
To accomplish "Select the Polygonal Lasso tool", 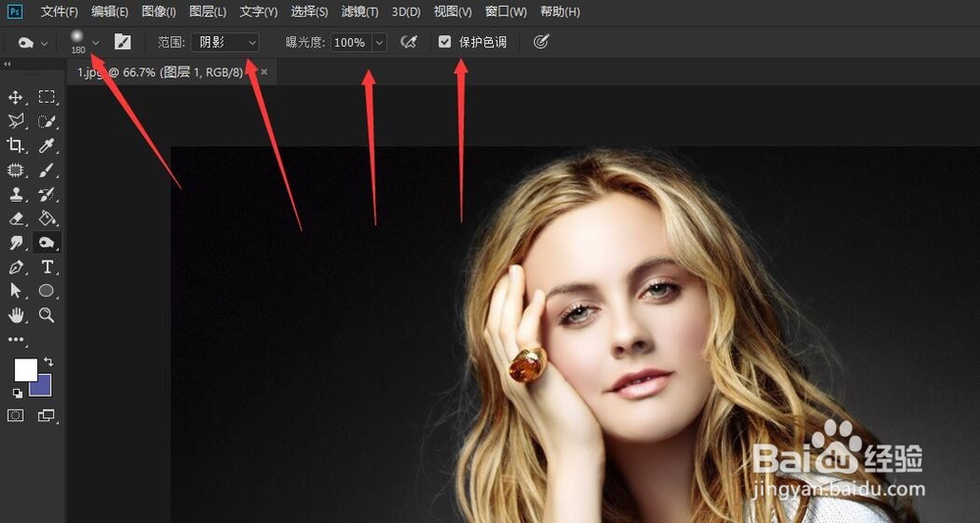I will point(16,121).
